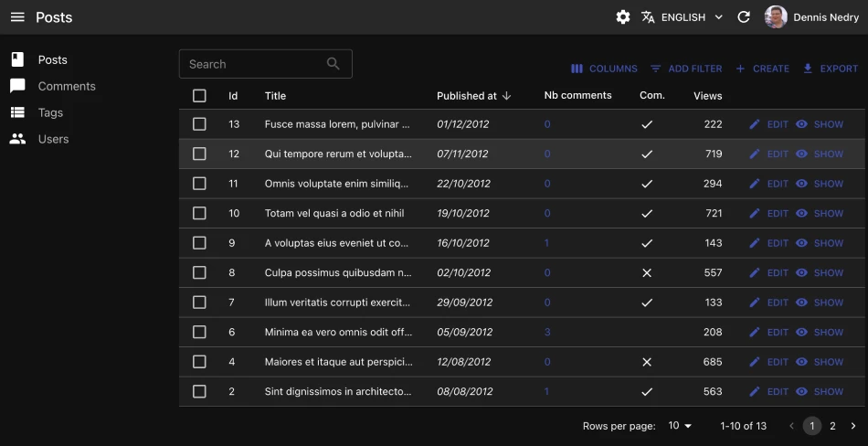868x446 pixels.
Task: Click Edit for post 12
Action: (x=768, y=154)
